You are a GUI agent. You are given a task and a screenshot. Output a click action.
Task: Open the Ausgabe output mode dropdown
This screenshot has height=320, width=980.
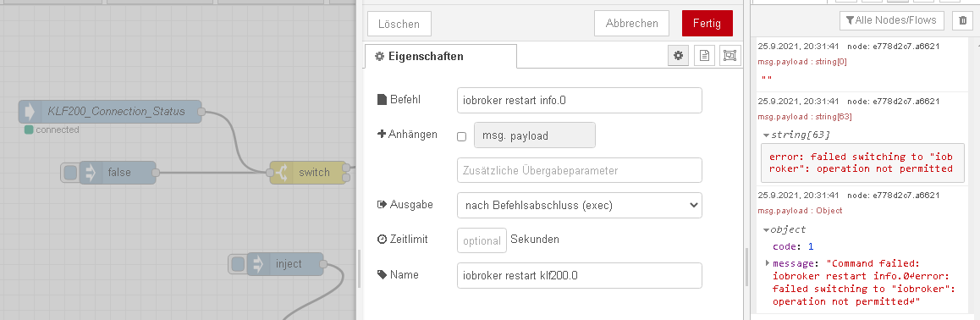(580, 205)
